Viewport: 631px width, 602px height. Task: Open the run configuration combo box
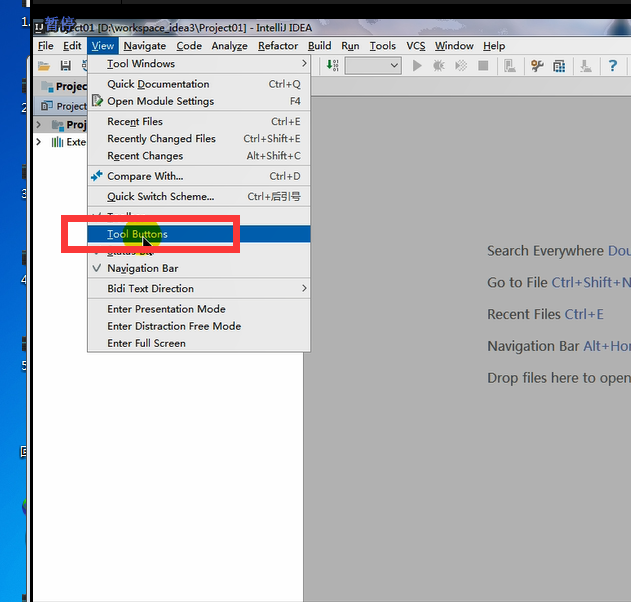click(x=373, y=65)
